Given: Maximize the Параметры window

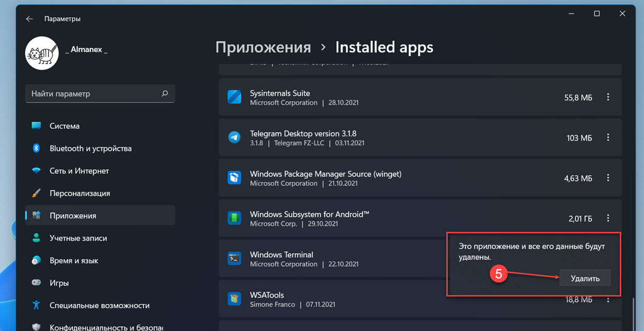Looking at the screenshot, I should coord(597,13).
